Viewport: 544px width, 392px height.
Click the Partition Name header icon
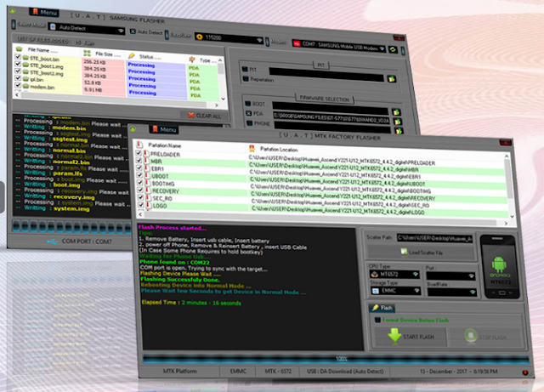pos(139,145)
